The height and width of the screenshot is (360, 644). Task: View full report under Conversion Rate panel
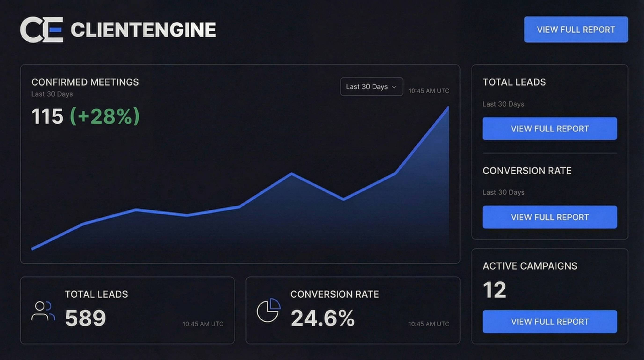click(x=549, y=217)
